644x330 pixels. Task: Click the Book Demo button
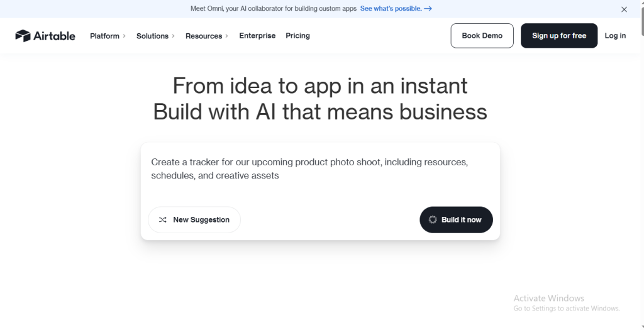coord(482,36)
